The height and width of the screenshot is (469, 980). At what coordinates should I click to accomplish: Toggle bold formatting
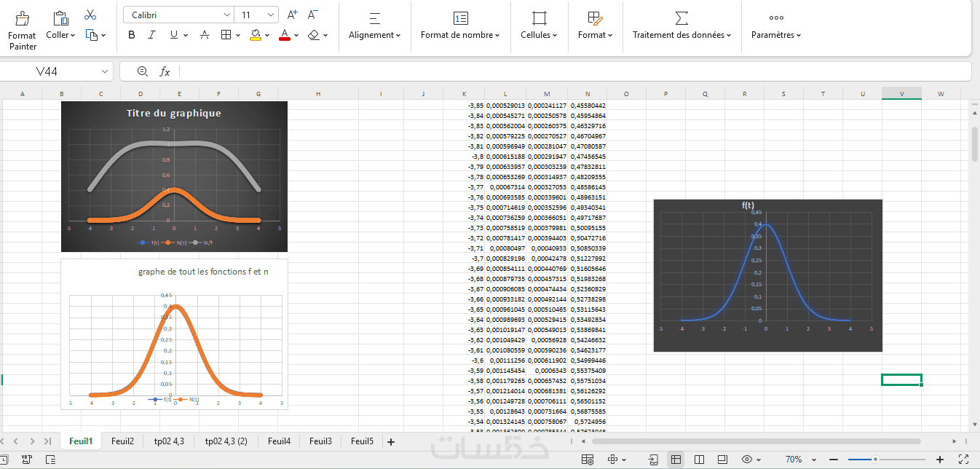pos(132,35)
